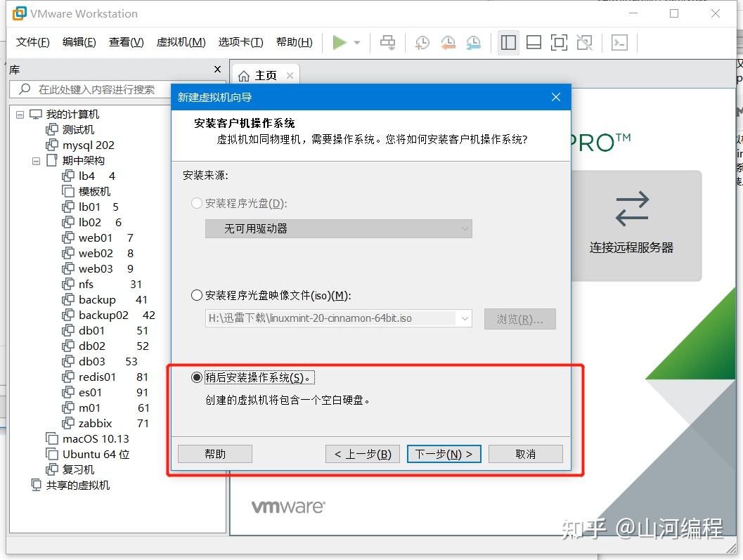The width and height of the screenshot is (743, 560).
Task: Toggle the library sidebar view icon
Action: point(508,43)
